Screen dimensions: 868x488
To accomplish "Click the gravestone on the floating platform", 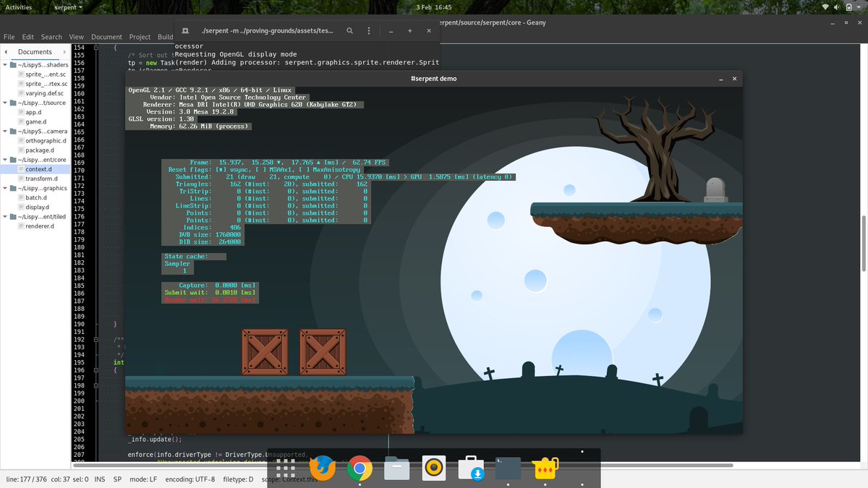I will click(715, 190).
